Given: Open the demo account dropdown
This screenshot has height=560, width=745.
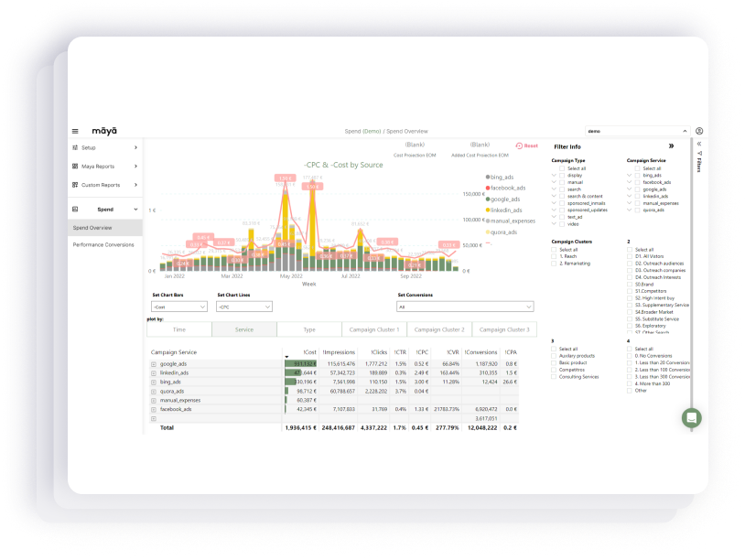Looking at the screenshot, I should pyautogui.click(x=637, y=131).
